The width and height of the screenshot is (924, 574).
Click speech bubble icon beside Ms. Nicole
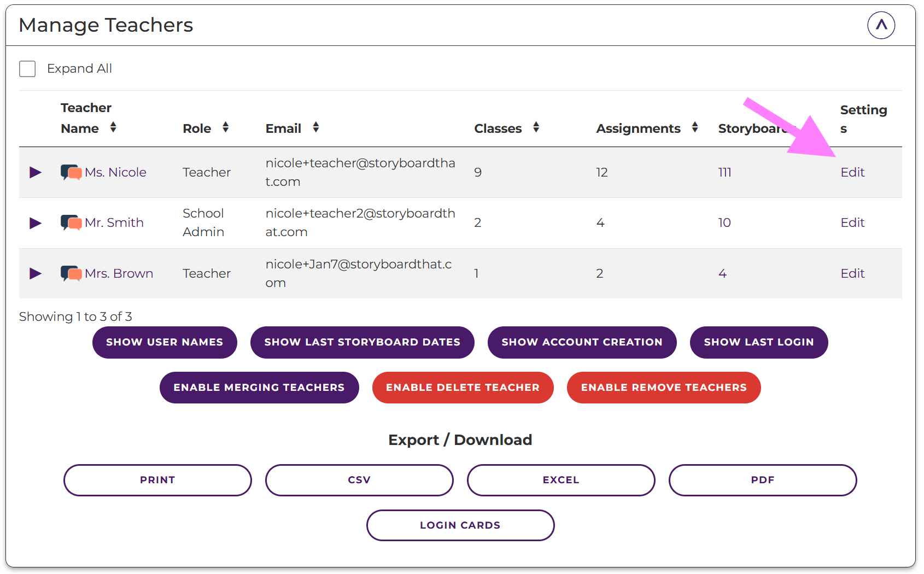[x=71, y=172]
